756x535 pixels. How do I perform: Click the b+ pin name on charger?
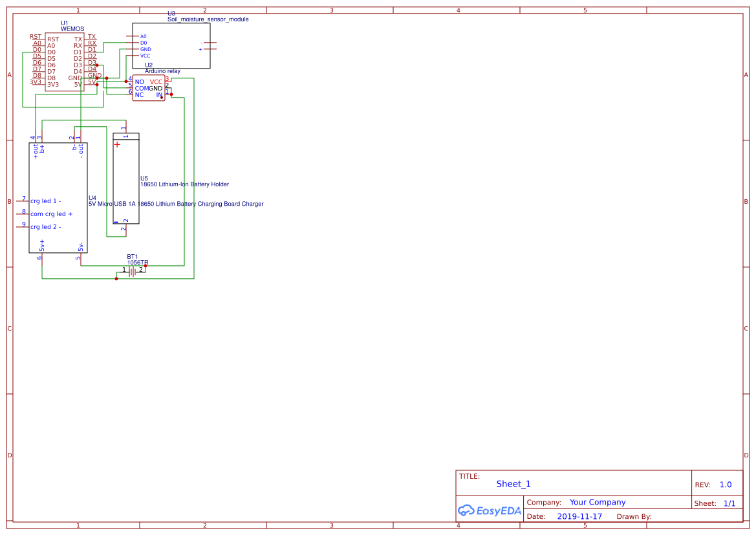coord(42,149)
